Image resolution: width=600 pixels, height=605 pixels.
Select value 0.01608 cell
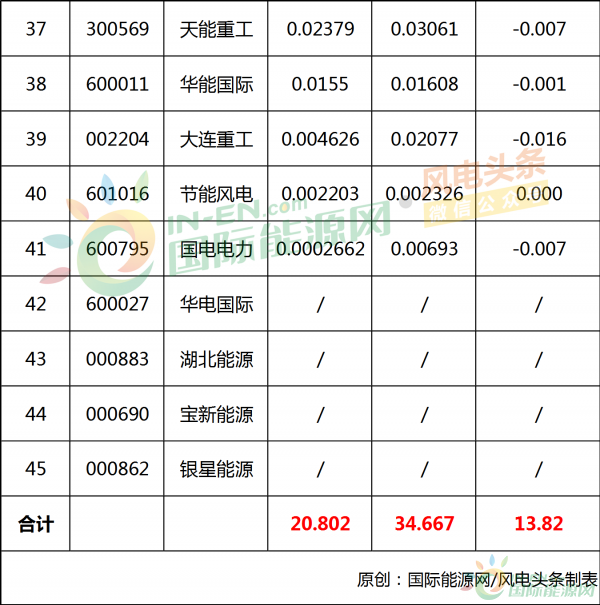point(424,84)
